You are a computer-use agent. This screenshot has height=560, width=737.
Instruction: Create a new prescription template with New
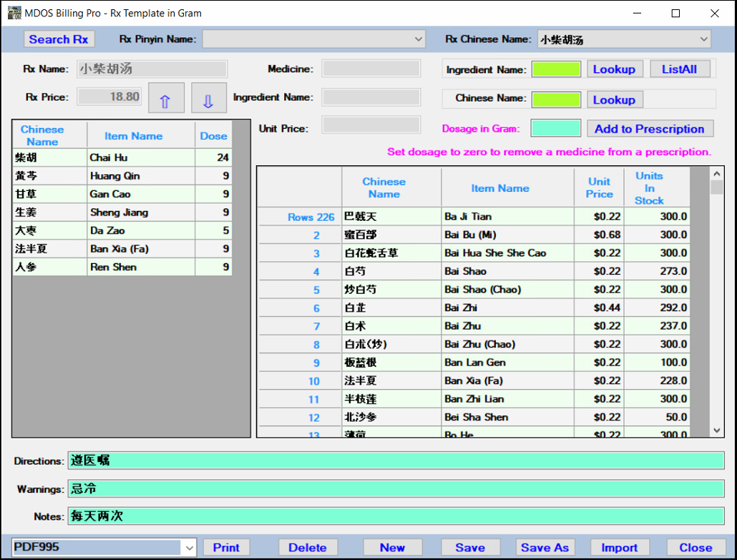(392, 546)
